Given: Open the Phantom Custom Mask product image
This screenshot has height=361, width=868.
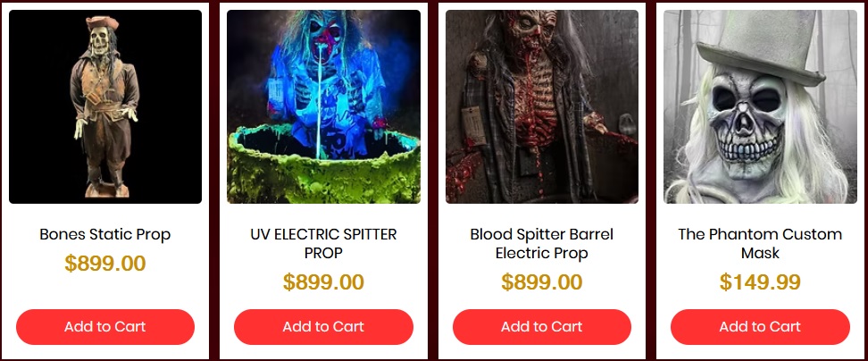Looking at the screenshot, I should tap(760, 107).
